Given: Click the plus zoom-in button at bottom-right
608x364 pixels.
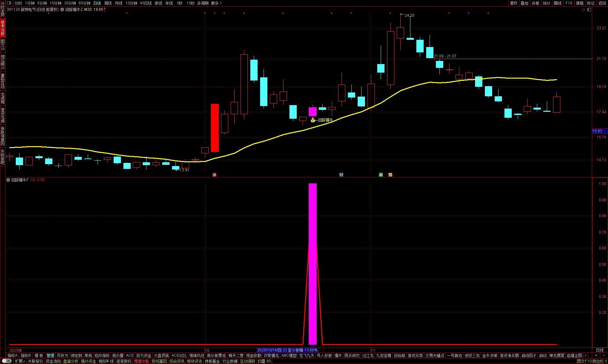Looking at the screenshot, I should point(596,355).
